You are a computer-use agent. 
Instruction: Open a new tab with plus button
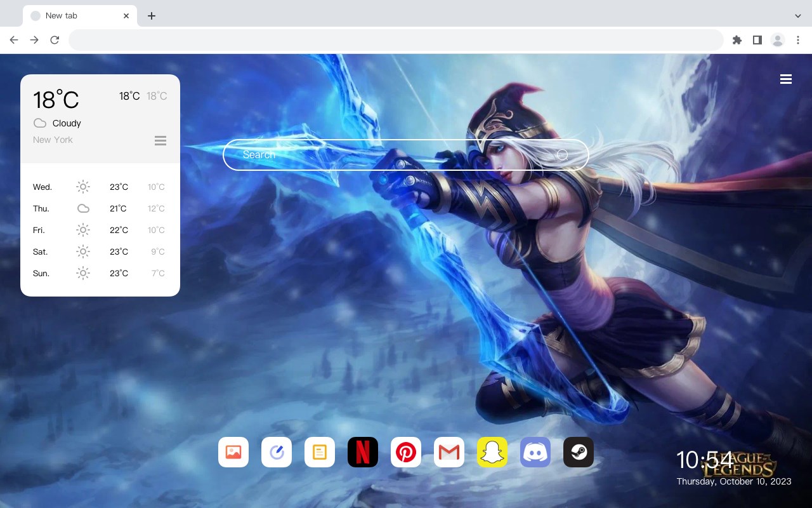pos(151,16)
